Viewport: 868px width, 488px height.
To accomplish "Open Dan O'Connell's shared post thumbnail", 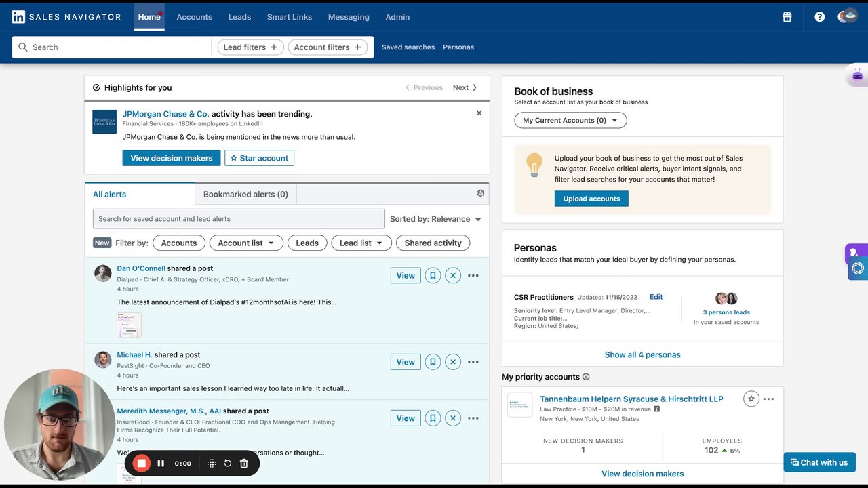I will 129,325.
